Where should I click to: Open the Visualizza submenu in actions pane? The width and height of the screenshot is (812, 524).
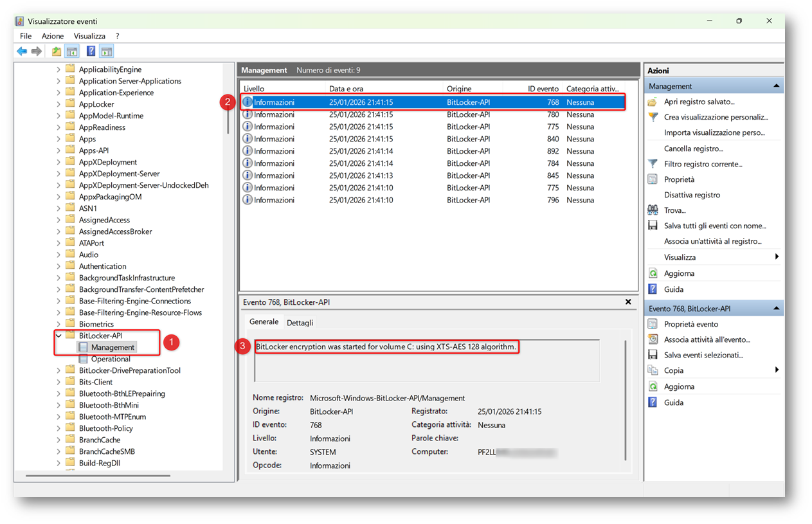680,257
